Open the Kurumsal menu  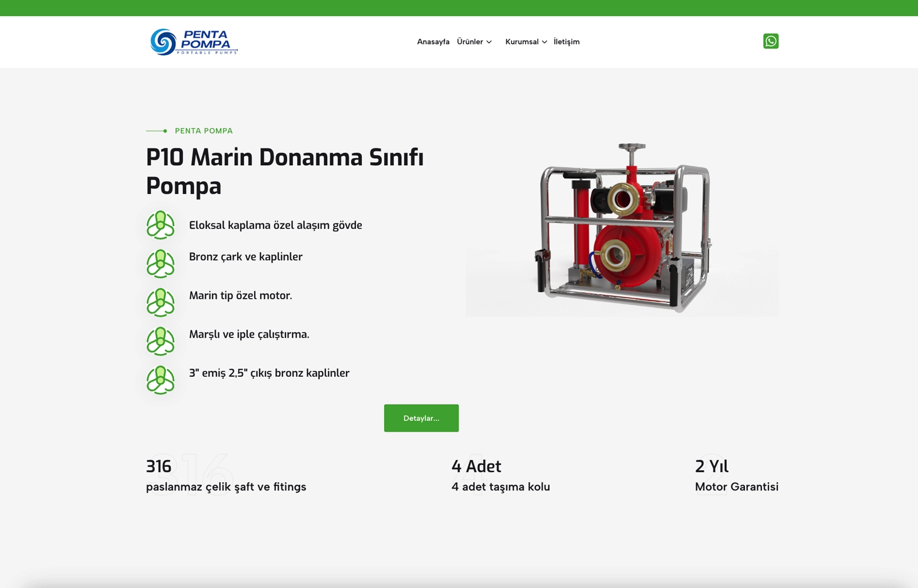[x=521, y=42]
